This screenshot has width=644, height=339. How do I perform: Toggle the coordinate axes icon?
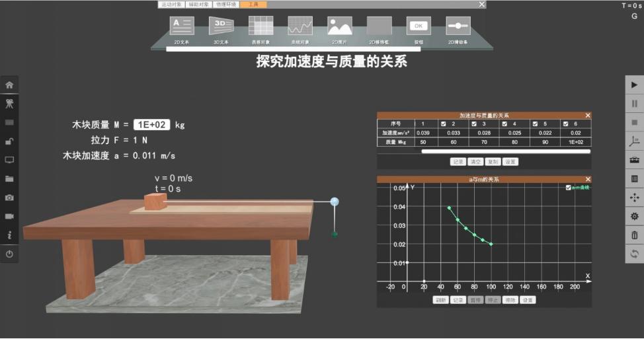point(635,141)
